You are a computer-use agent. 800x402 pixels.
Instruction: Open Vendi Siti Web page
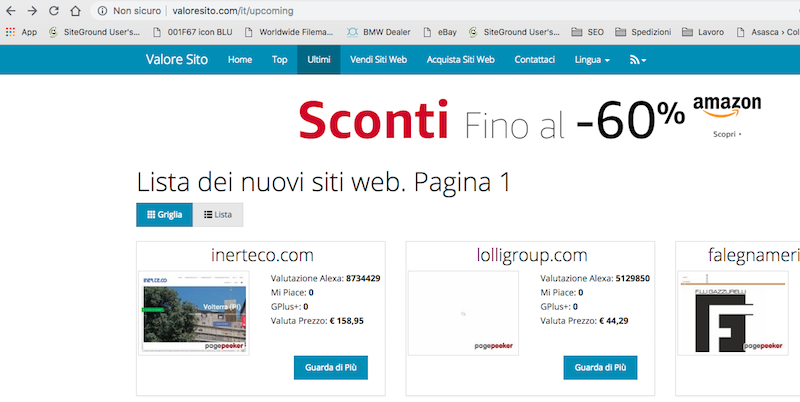pos(379,60)
